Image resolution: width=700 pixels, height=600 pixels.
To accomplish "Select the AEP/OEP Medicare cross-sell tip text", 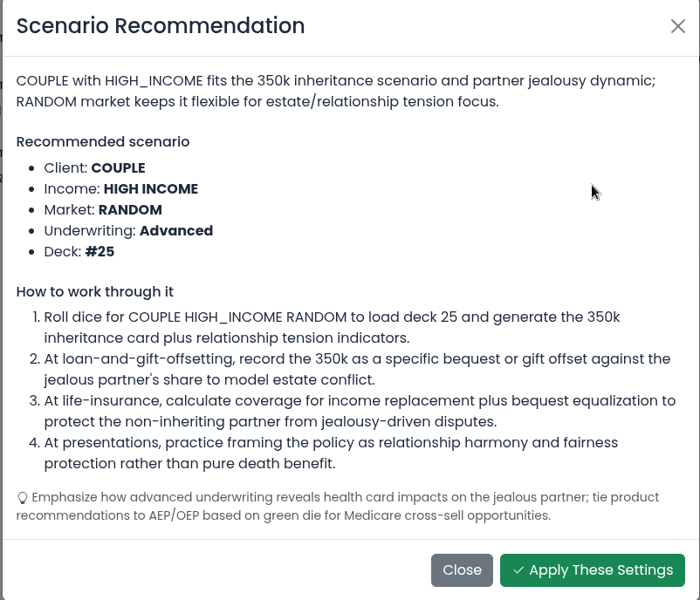I will (x=338, y=507).
